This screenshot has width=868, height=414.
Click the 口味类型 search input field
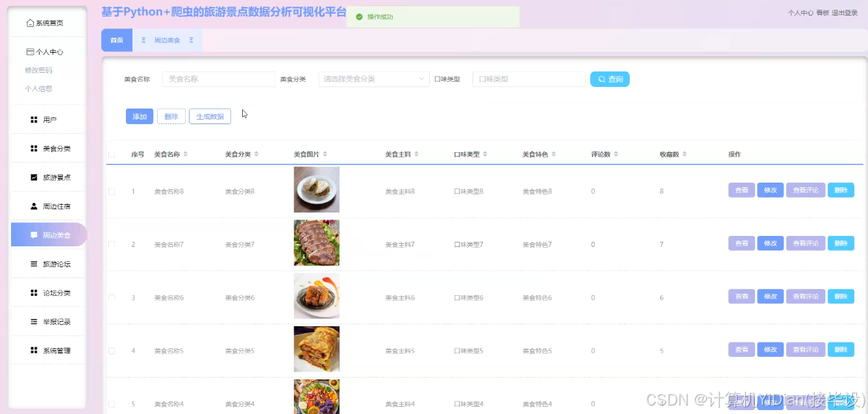(529, 79)
